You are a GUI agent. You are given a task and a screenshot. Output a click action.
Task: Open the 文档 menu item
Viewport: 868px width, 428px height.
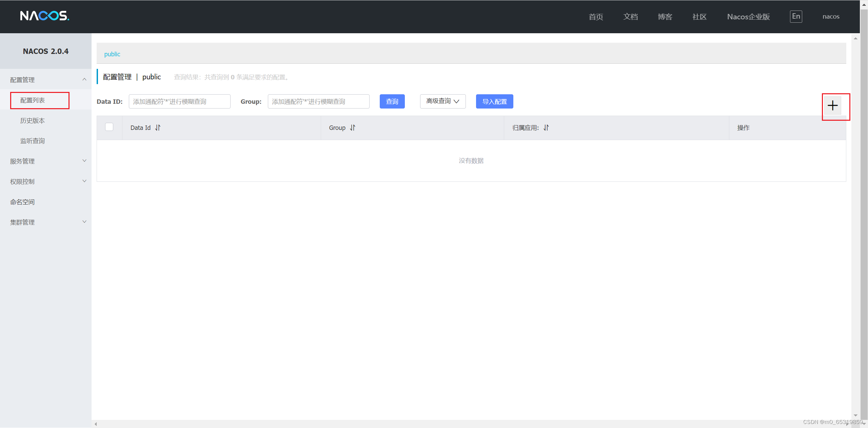[x=630, y=17]
